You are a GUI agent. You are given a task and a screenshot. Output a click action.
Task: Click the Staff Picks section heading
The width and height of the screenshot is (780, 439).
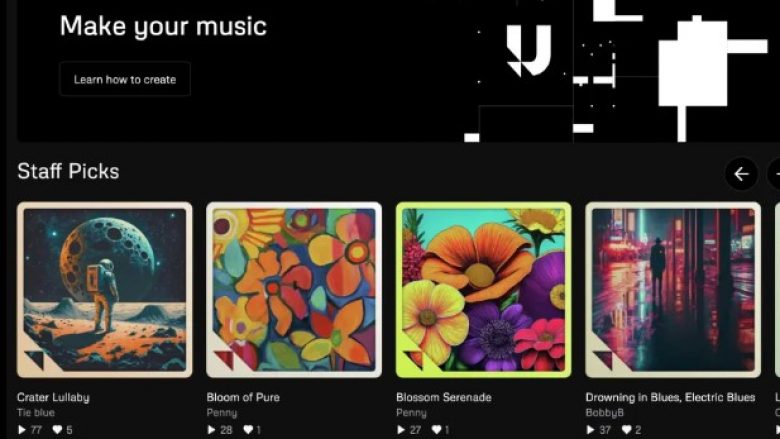click(68, 172)
